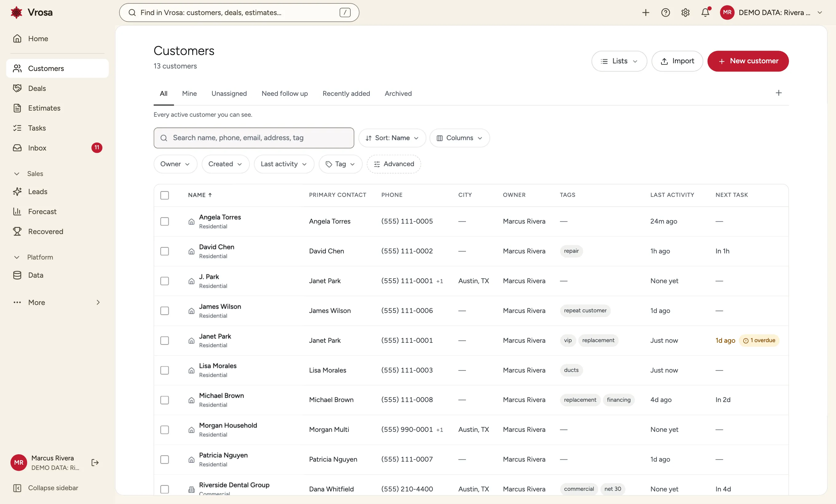Open the settings gear icon

[685, 13]
